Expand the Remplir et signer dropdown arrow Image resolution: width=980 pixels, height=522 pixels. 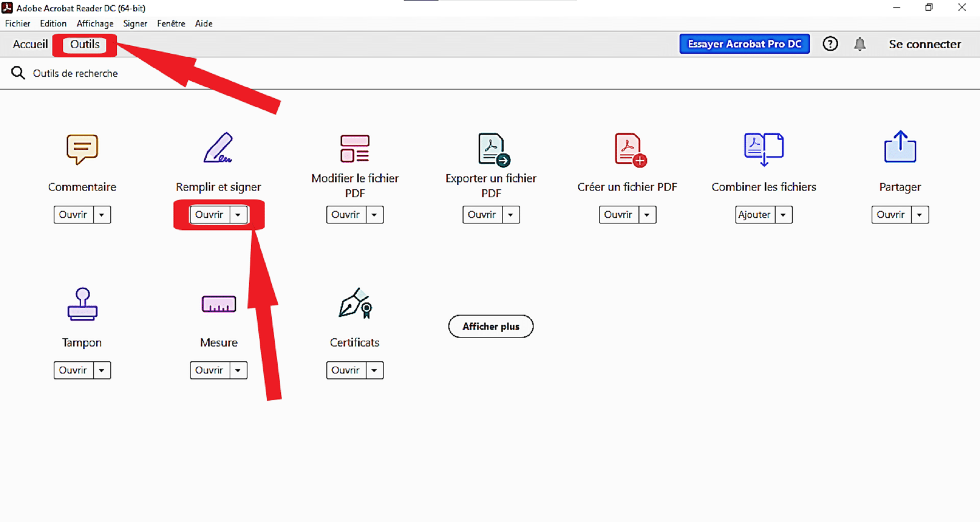pyautogui.click(x=238, y=215)
